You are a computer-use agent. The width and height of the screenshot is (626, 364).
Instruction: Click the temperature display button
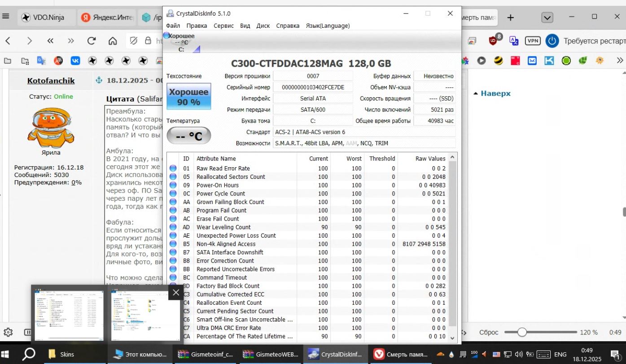[x=188, y=136]
